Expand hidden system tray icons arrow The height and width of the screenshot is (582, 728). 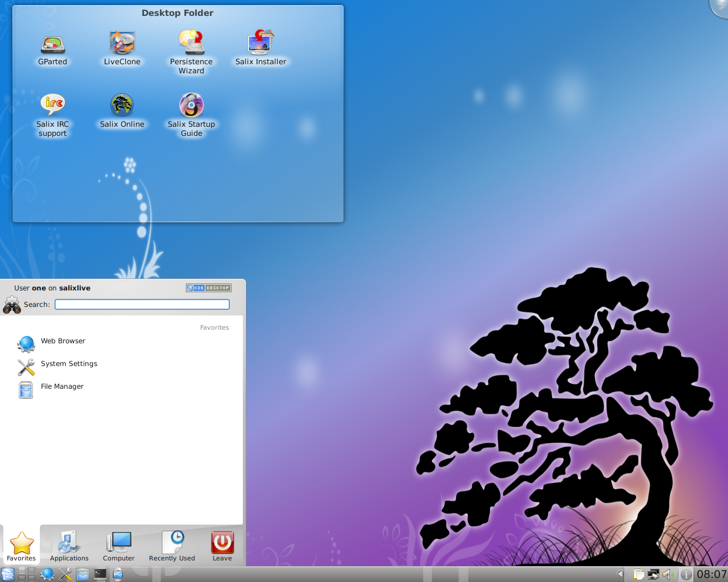tap(620, 575)
